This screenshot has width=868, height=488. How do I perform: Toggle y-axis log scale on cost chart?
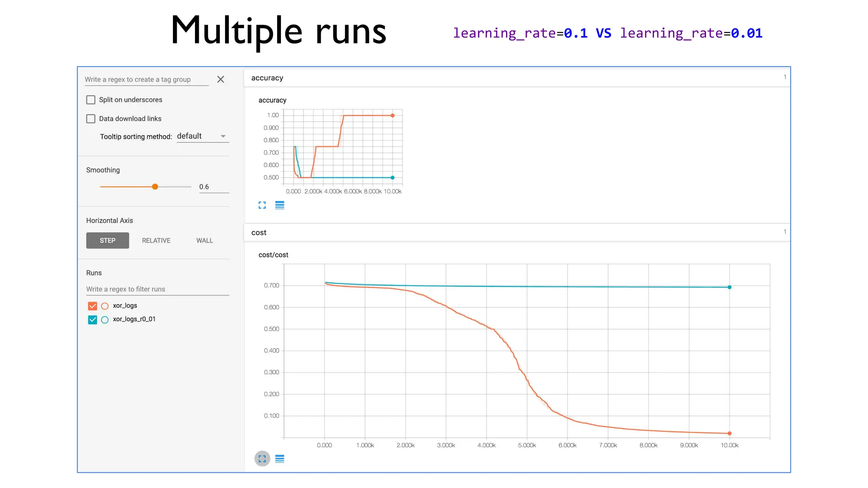coord(280,459)
